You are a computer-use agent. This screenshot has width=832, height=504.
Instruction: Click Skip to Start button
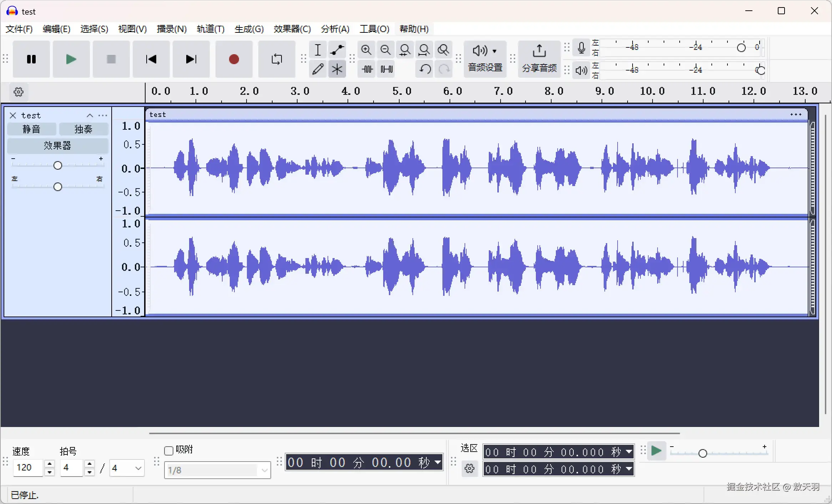tap(151, 59)
